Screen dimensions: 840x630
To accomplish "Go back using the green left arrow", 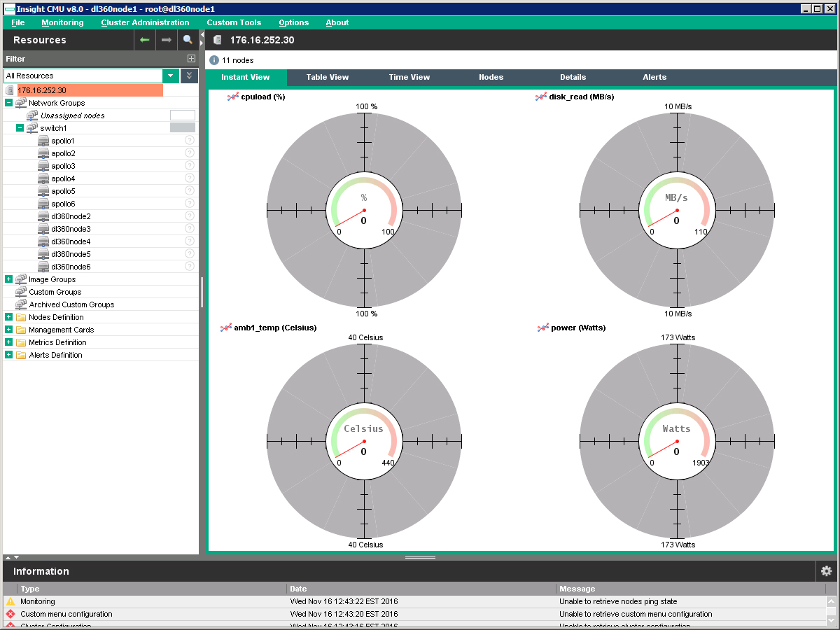I will (x=145, y=40).
